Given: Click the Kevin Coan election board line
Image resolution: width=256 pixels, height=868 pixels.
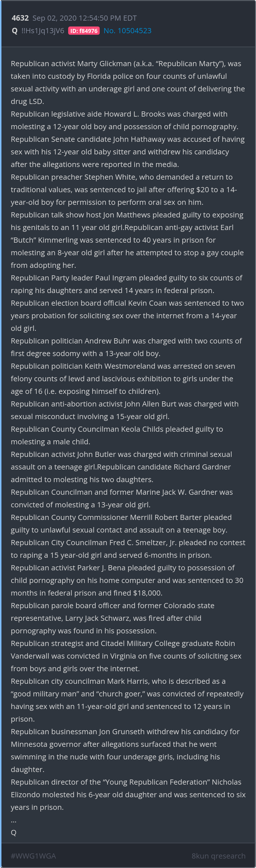Looking at the screenshot, I should click(127, 303).
